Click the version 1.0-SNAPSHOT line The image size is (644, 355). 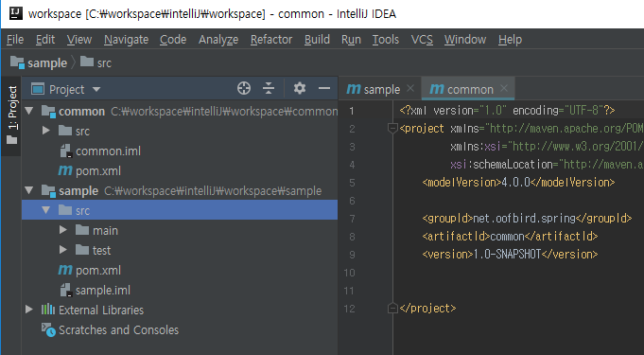(x=510, y=255)
